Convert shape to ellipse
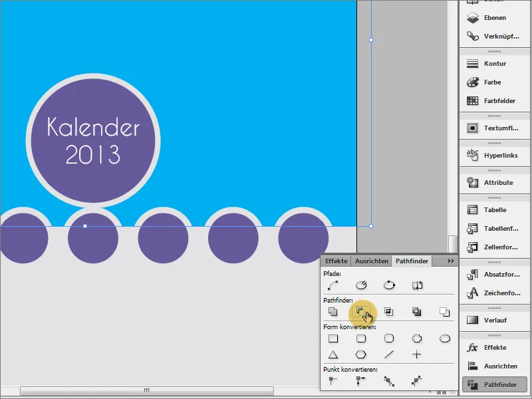This screenshot has width=532, height=399. (445, 338)
